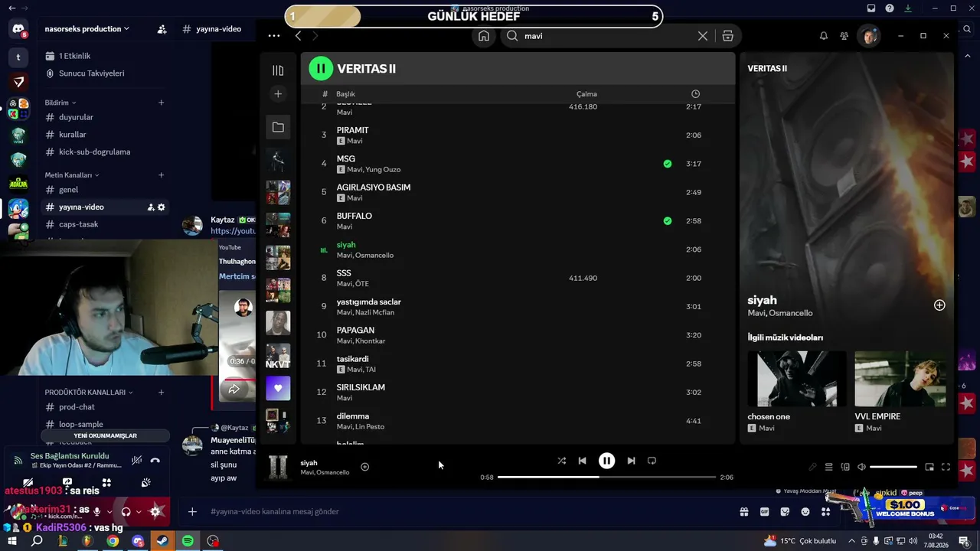Play the track yastıgımda saclar

[x=518, y=306]
